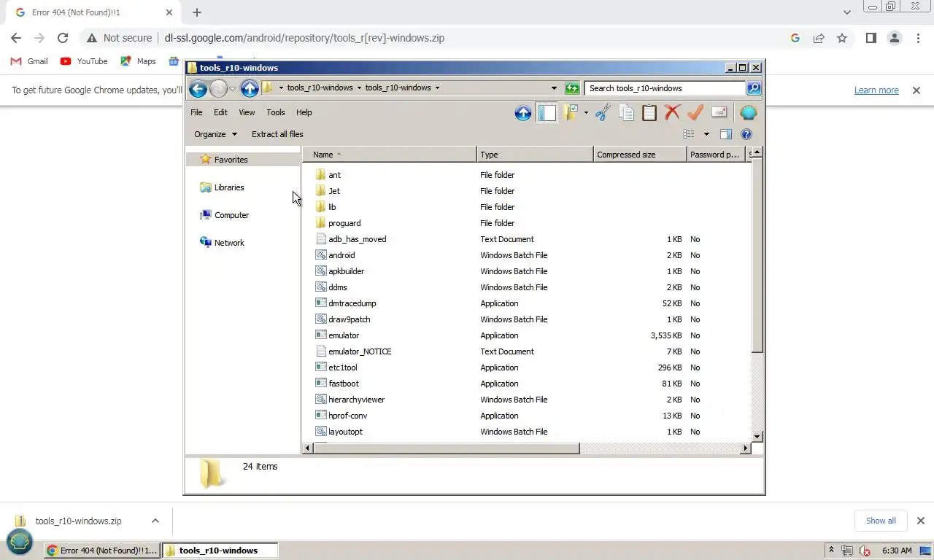
Task: Click the folder options icon with checkmark
Action: pos(570,113)
